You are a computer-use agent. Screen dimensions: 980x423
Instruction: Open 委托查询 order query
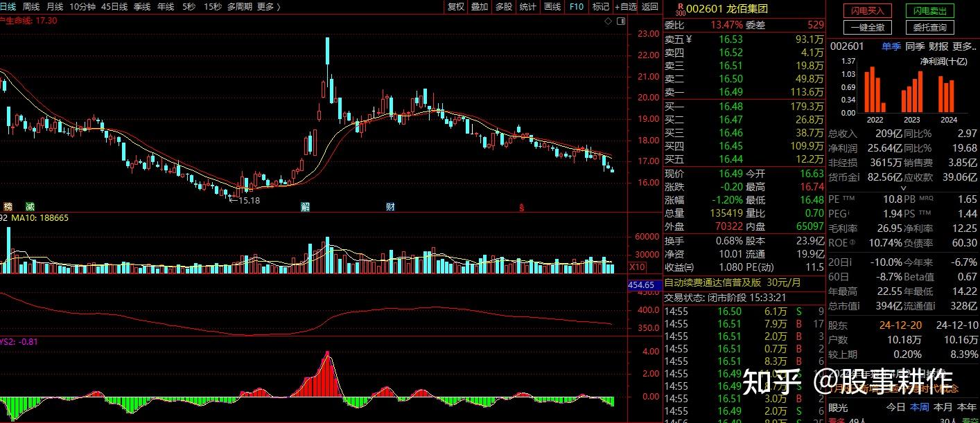point(929,28)
